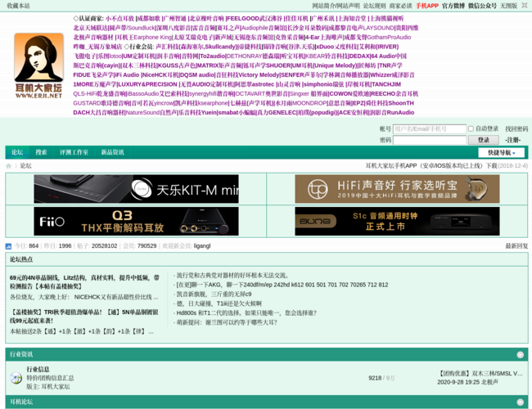Screen dimensions: 532x409
Task: Open the 论坛规则 link
Action: [375, 6]
